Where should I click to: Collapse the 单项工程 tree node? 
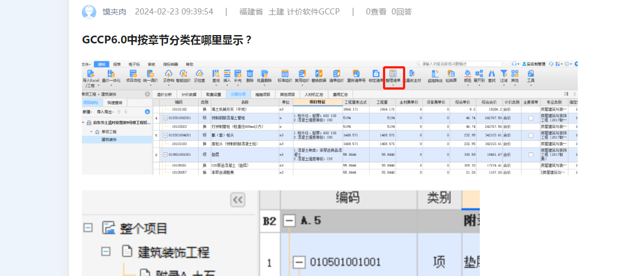click(x=92, y=132)
